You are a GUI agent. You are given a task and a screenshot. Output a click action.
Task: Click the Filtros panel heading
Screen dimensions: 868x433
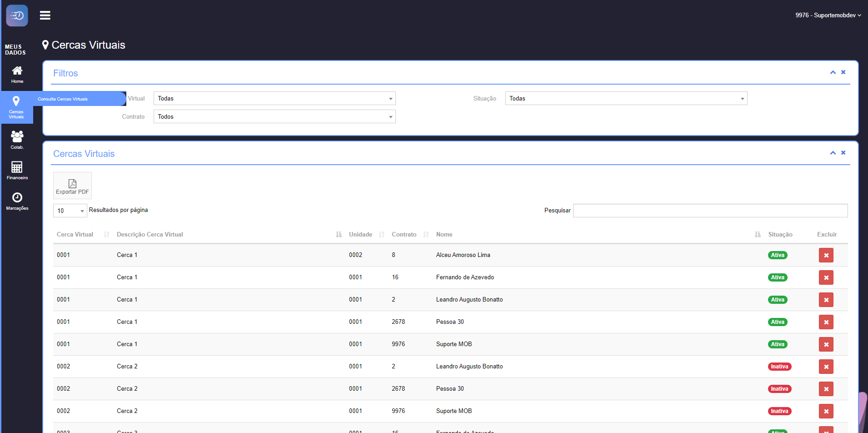tap(65, 73)
